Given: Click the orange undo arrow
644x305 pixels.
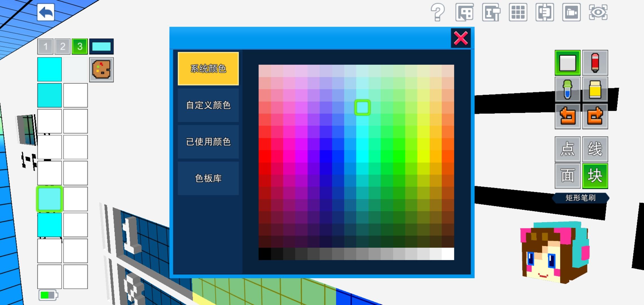Looking at the screenshot, I should [567, 116].
